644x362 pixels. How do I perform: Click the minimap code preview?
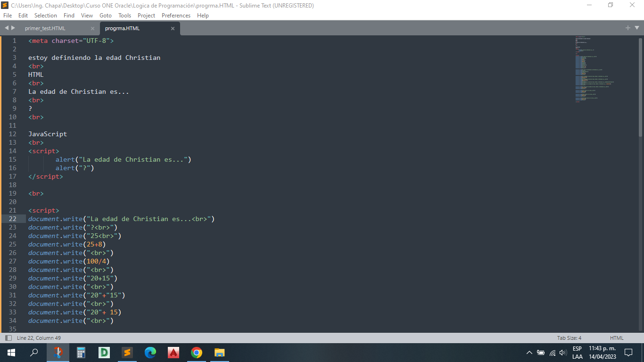coord(594,69)
